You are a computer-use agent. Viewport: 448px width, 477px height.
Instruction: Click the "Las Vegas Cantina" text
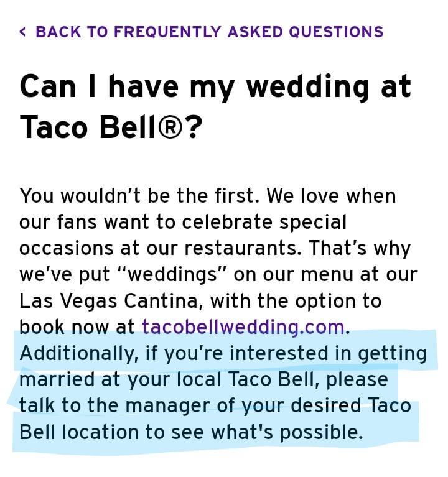pyautogui.click(x=108, y=301)
